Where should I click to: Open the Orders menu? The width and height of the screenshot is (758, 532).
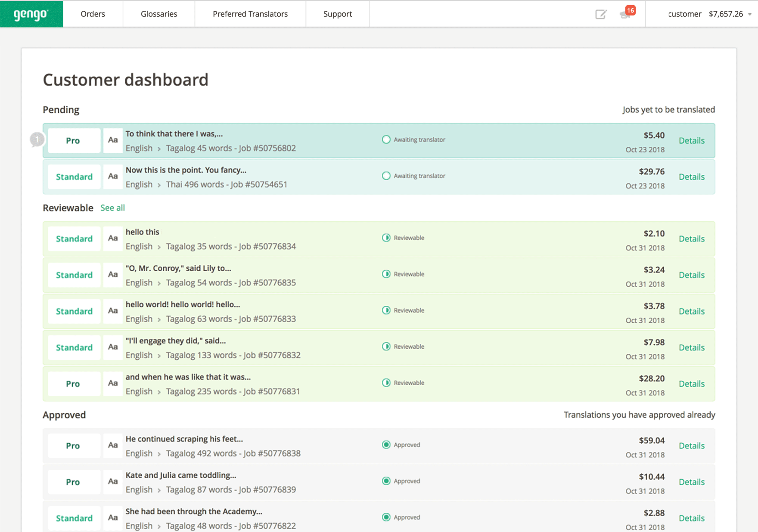click(93, 14)
